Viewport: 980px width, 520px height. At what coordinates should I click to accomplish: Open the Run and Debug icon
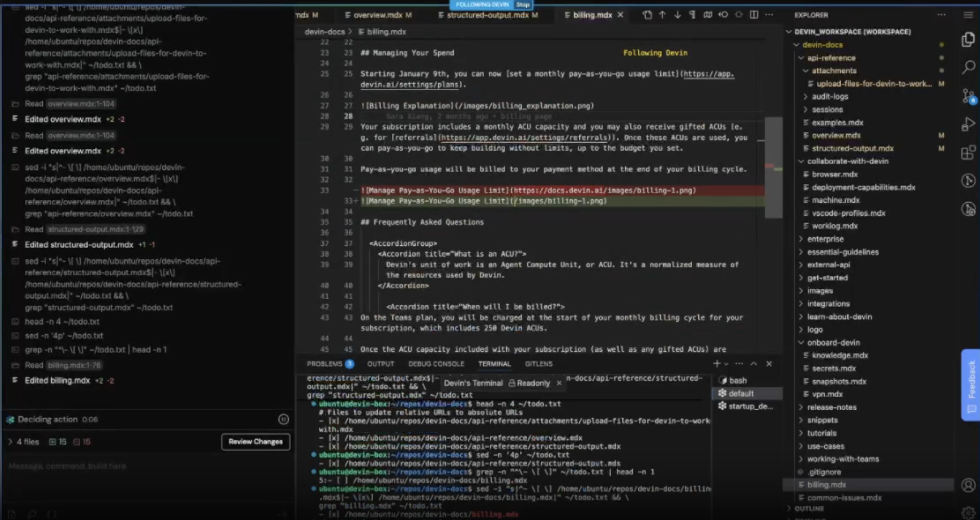(968, 124)
